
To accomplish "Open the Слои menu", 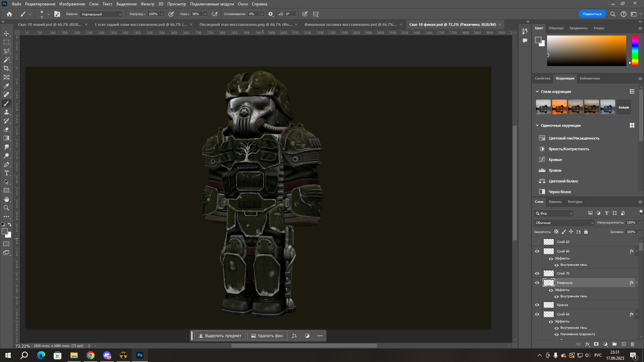I will coord(94,4).
